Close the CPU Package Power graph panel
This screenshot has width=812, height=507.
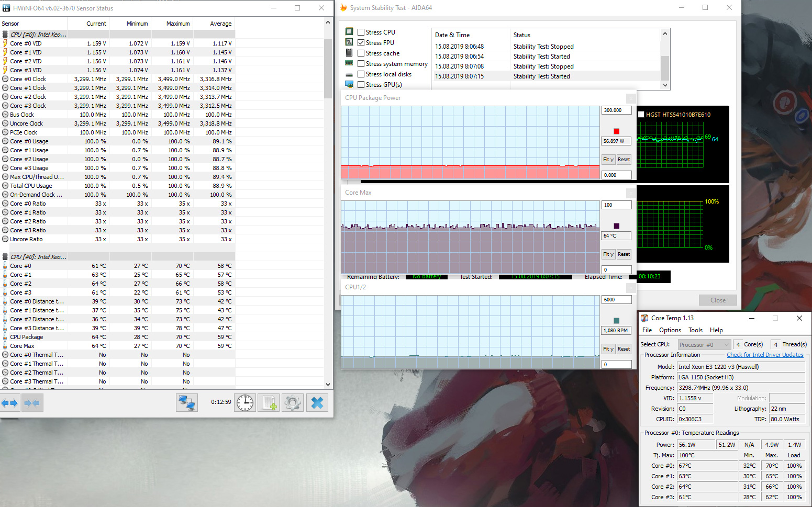(631, 98)
